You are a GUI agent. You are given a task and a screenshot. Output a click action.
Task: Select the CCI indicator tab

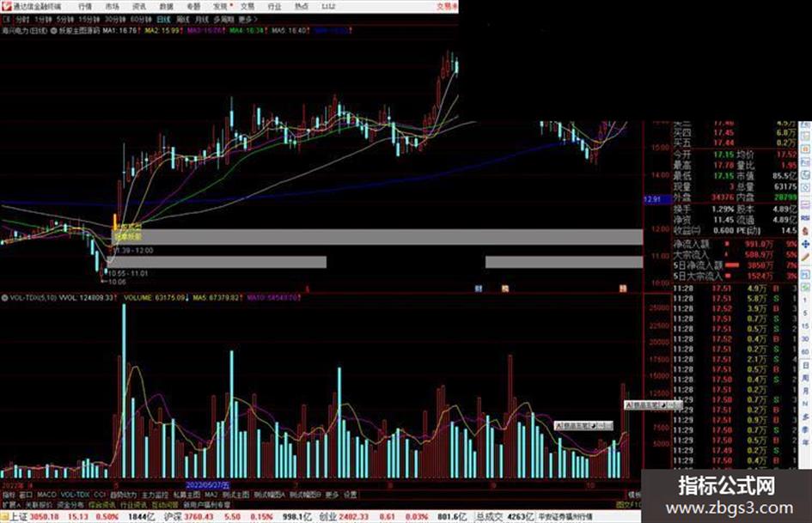click(100, 495)
